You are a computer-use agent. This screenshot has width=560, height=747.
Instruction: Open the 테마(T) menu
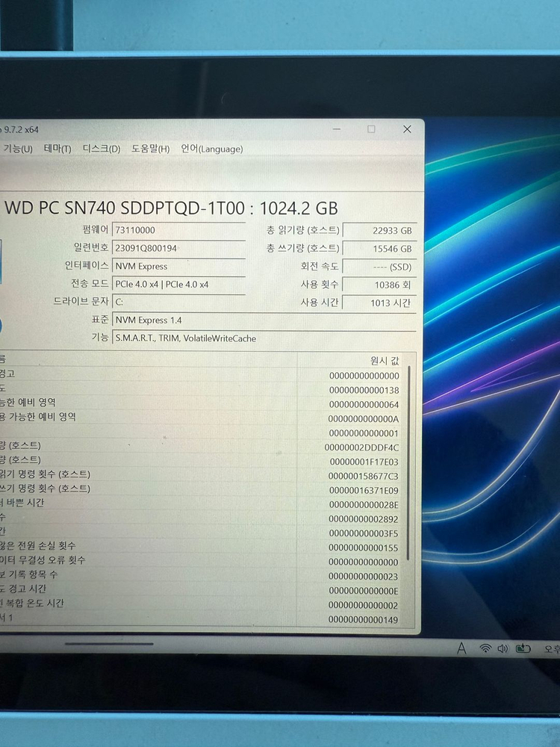pyautogui.click(x=57, y=149)
